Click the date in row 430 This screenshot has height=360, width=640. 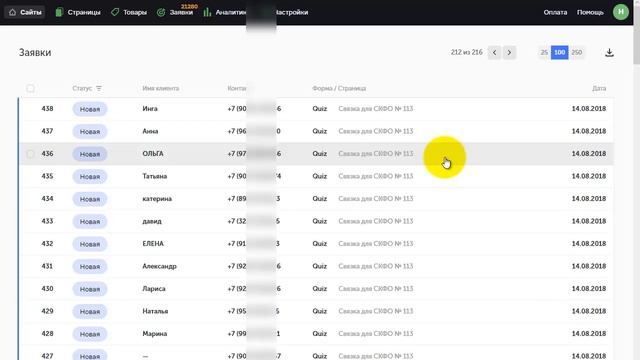(x=589, y=289)
